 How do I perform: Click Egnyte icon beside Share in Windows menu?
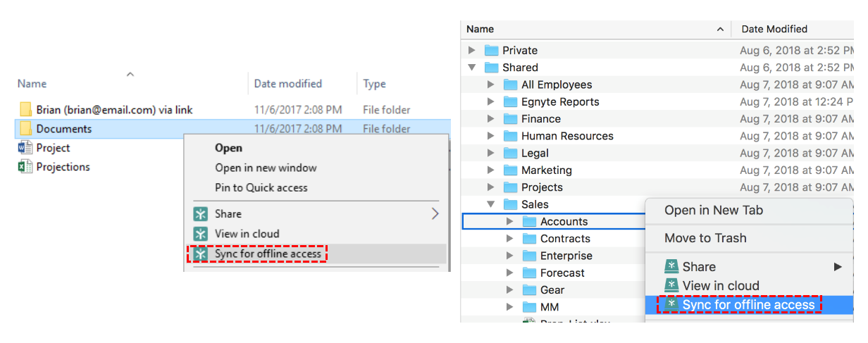[201, 214]
